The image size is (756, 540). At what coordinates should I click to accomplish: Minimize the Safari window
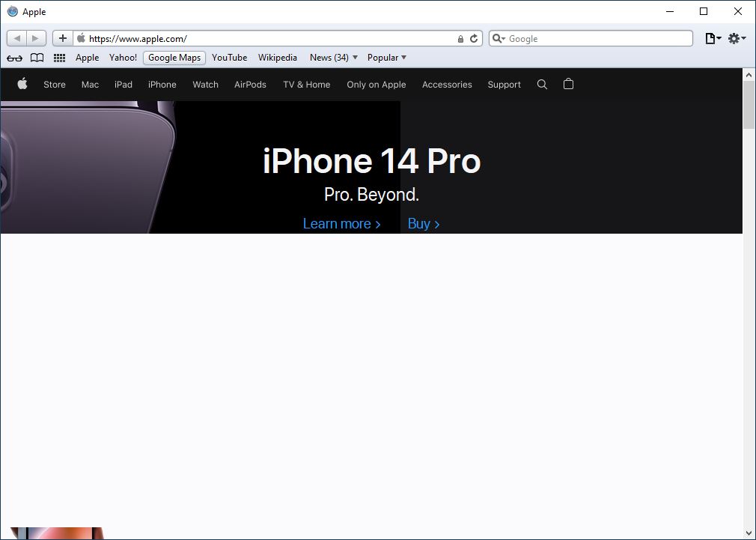click(x=670, y=11)
